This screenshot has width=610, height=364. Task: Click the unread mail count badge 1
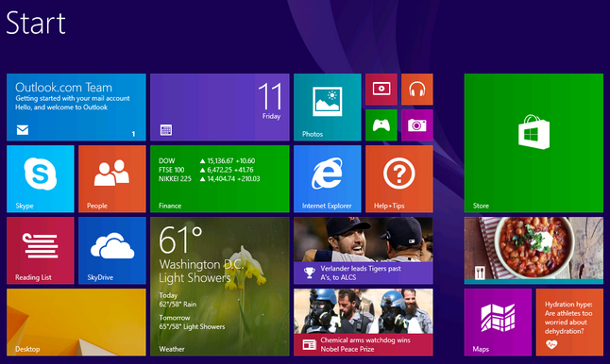coord(133,134)
